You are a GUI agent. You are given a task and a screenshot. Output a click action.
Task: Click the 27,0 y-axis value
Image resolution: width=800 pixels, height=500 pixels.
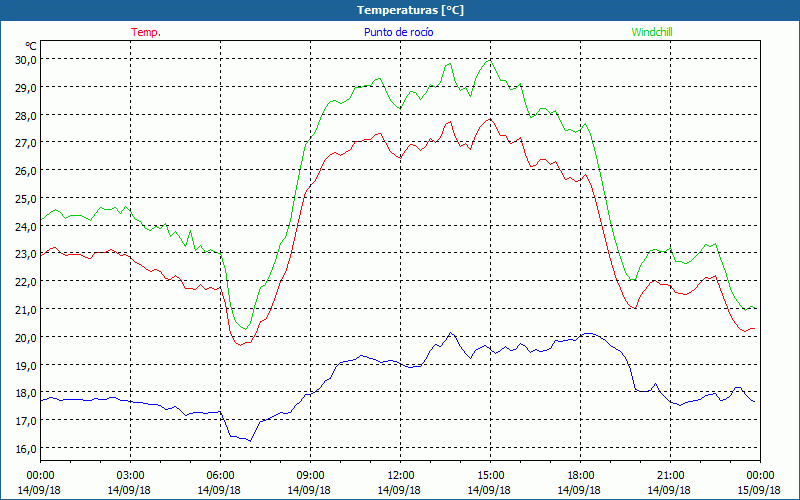coord(26,143)
